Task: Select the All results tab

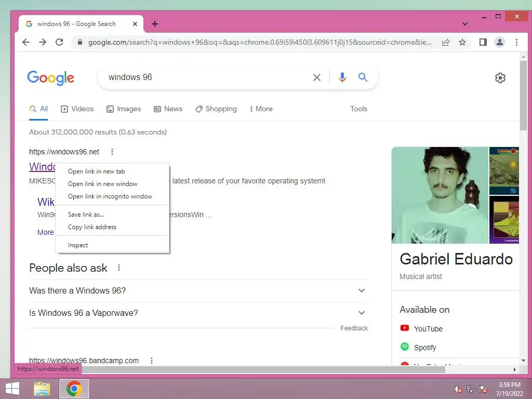Action: click(38, 109)
